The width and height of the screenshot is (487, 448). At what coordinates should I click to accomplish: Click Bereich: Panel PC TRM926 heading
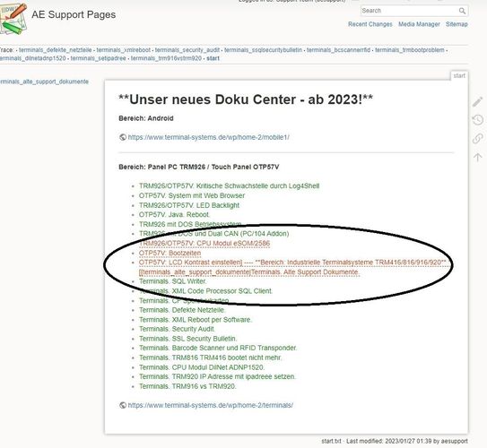pyautogui.click(x=199, y=167)
